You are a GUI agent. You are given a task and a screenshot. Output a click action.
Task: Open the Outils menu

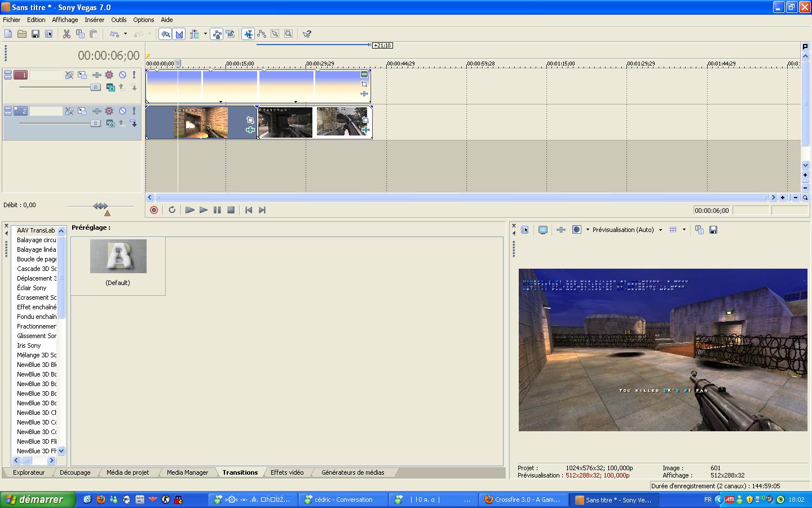tap(119, 20)
